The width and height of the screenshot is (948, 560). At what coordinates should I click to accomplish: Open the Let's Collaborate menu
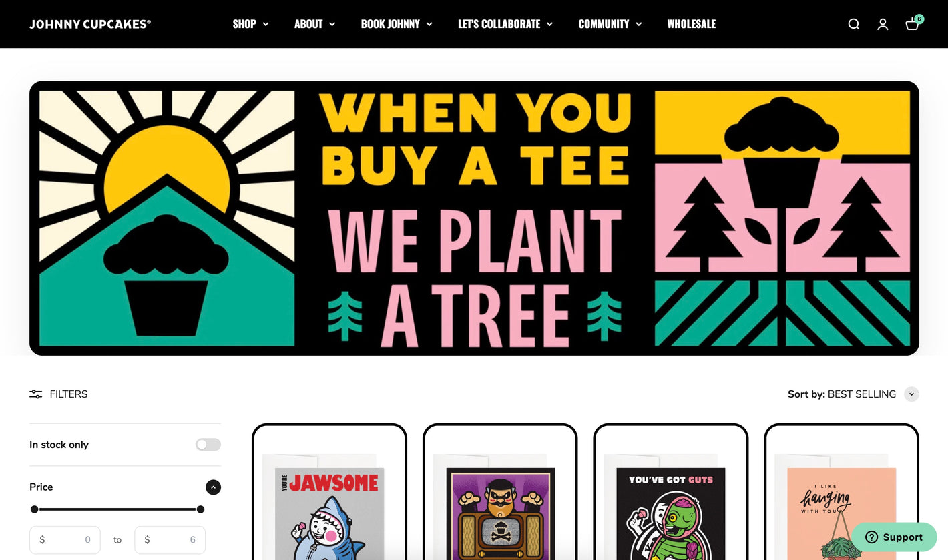click(505, 24)
